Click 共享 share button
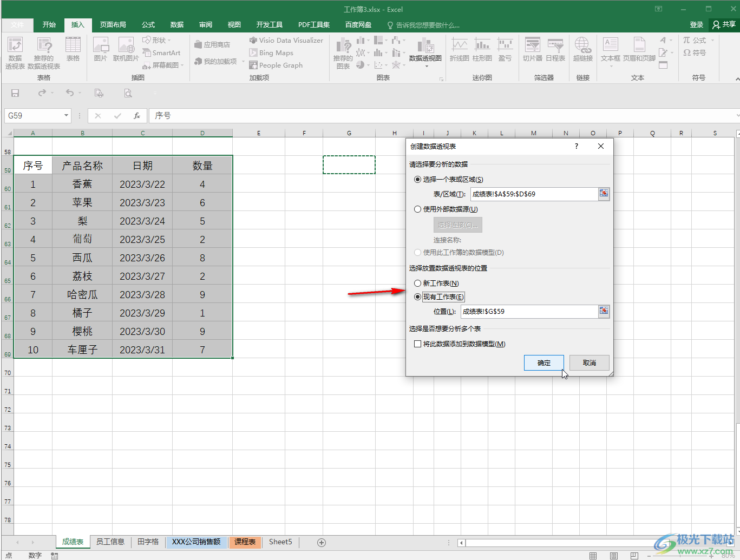740x560 pixels. [x=724, y=24]
